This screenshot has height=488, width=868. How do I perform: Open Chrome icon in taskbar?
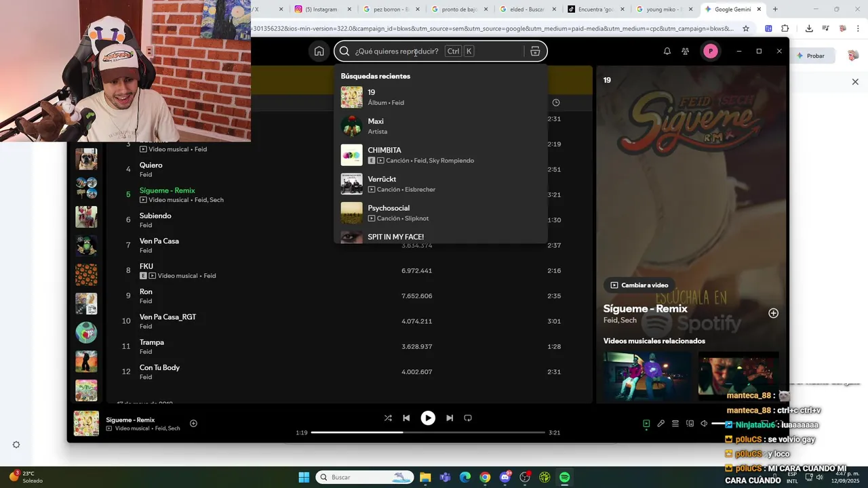(485, 477)
